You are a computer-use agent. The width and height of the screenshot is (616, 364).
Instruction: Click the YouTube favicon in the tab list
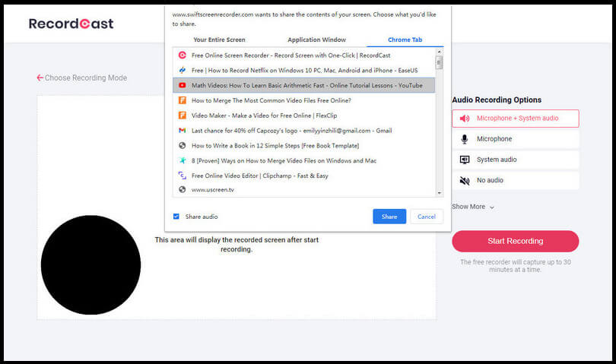pos(183,85)
